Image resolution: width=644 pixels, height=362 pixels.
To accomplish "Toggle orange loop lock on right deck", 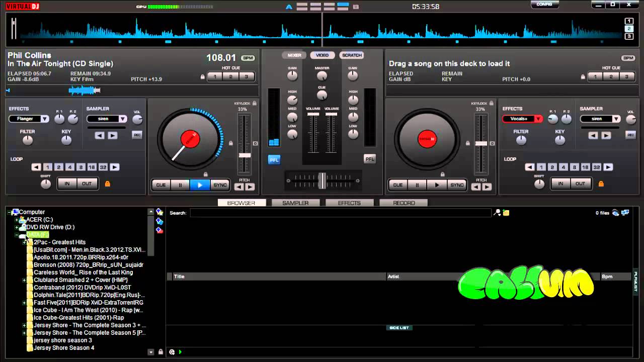I will pos(601,184).
